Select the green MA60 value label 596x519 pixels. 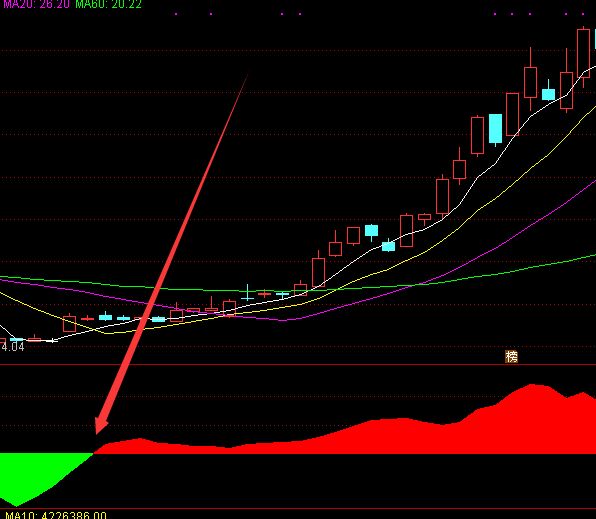coord(108,4)
